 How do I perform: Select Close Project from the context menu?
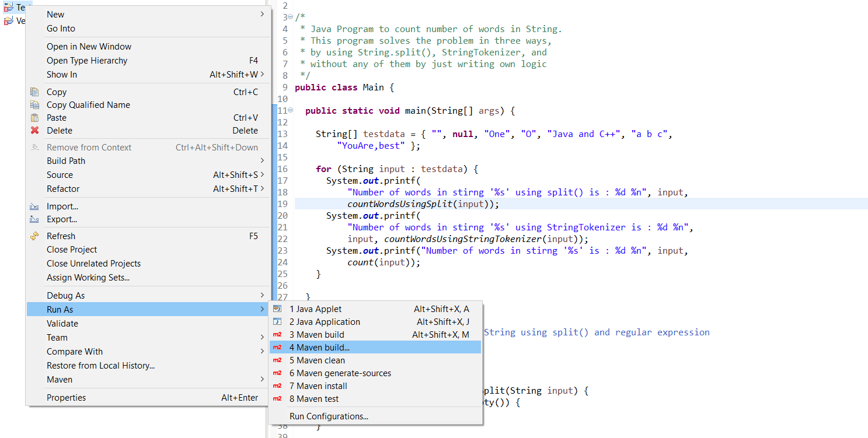coord(73,250)
